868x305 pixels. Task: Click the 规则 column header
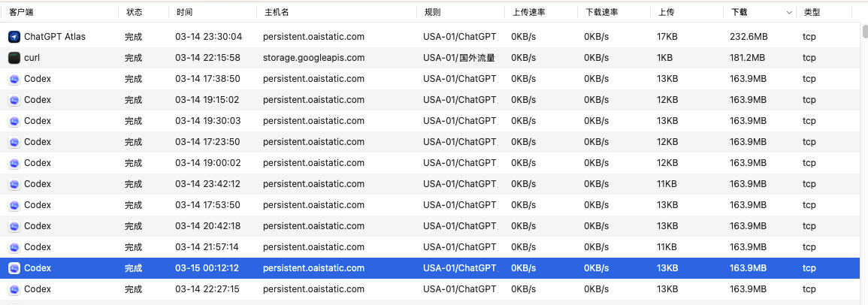coord(433,13)
